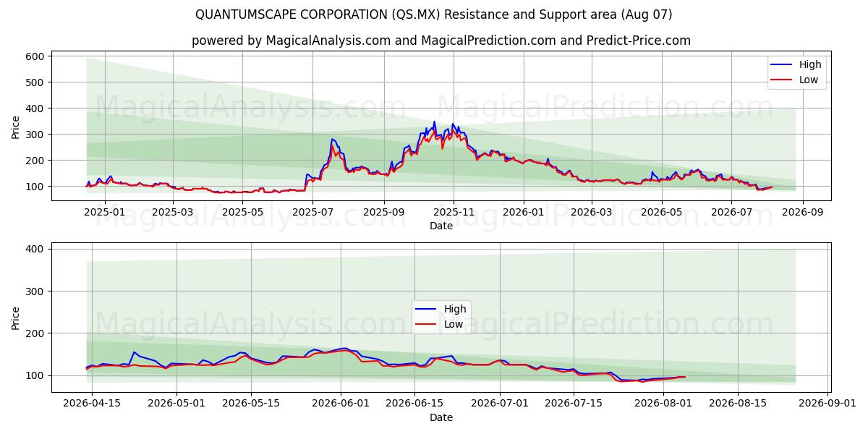Click the '2026-04-15' tick on bottom chart
This screenshot has height=434, width=868.
pyautogui.click(x=92, y=404)
